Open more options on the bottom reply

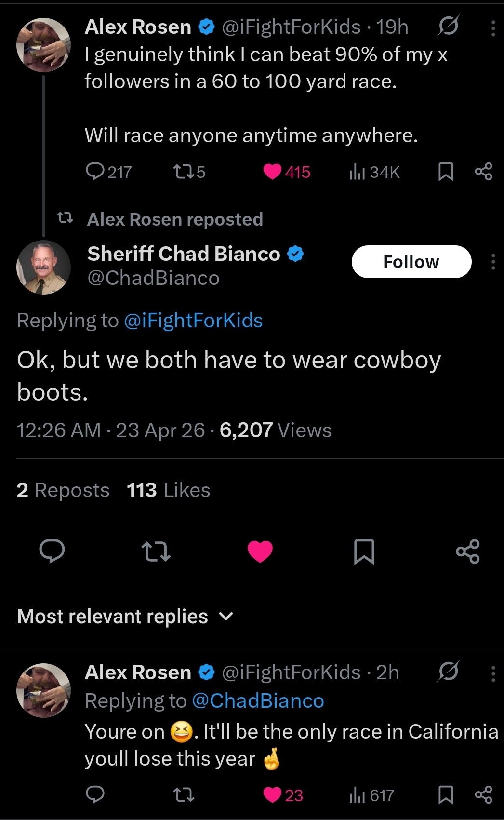click(x=493, y=673)
